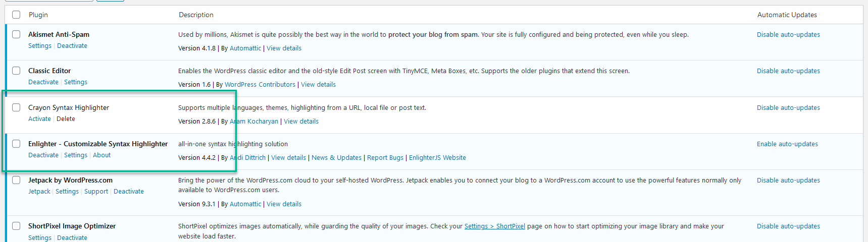Open Jetpack plugin Settings

(x=67, y=192)
